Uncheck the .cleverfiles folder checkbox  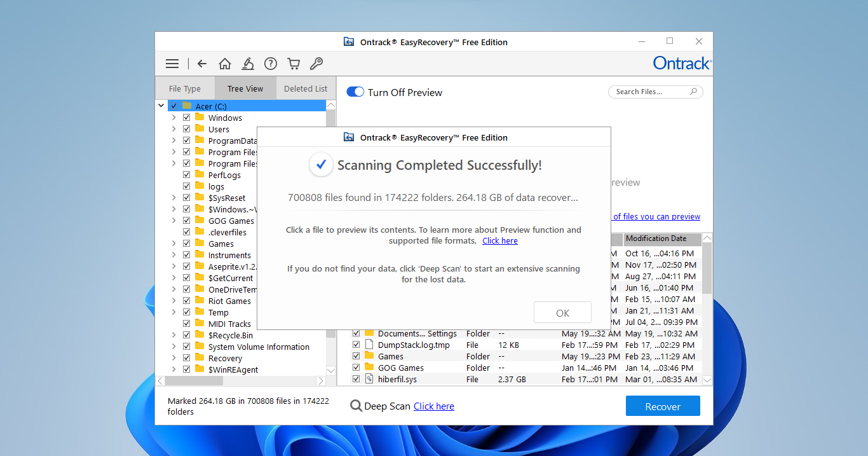(x=186, y=232)
